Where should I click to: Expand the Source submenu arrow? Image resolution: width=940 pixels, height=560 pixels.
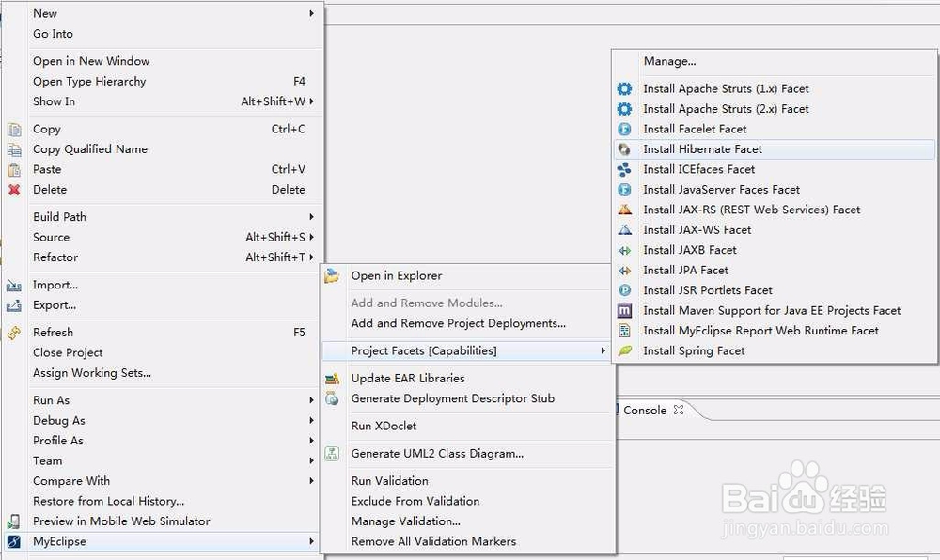point(312,237)
